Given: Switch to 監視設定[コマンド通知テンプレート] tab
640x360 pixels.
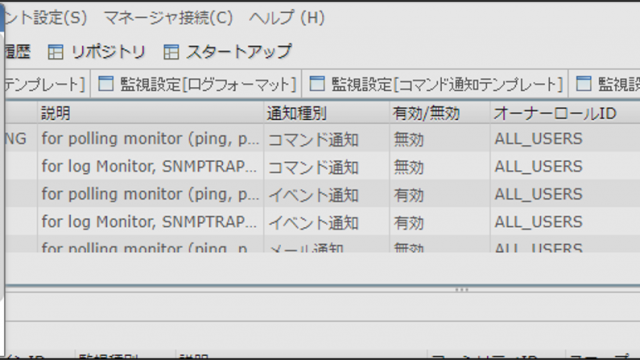Looking at the screenshot, I should (435, 84).
